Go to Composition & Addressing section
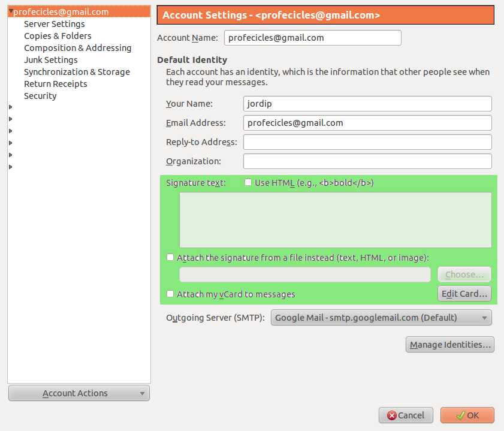504x431 pixels. coord(77,48)
